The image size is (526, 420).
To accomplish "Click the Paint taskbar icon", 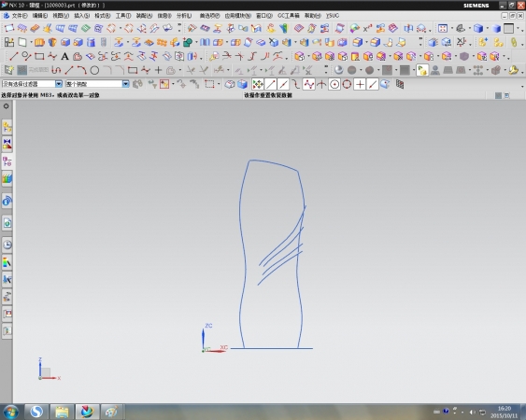I will coord(112,412).
